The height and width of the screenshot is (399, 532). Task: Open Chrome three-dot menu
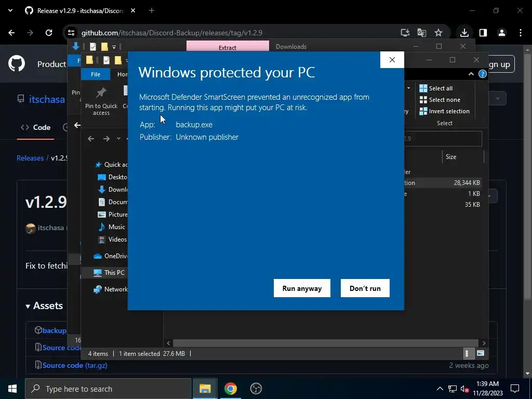pos(521,33)
